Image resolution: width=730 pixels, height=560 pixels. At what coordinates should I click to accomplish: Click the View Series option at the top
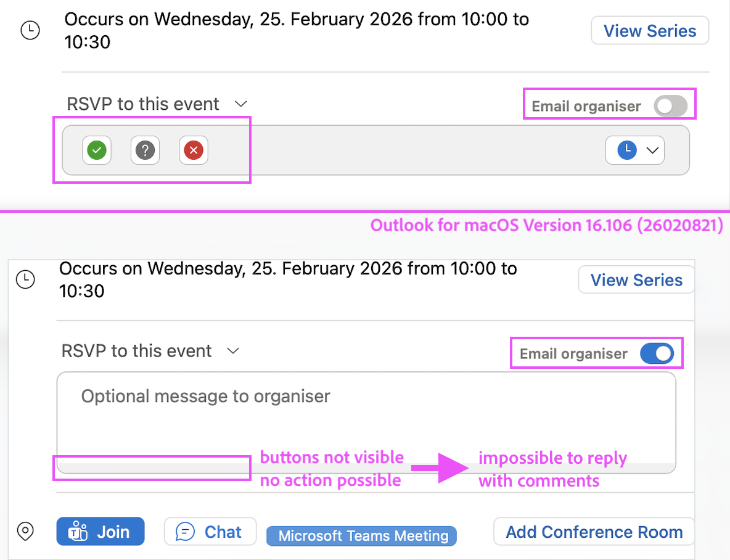pyautogui.click(x=649, y=30)
